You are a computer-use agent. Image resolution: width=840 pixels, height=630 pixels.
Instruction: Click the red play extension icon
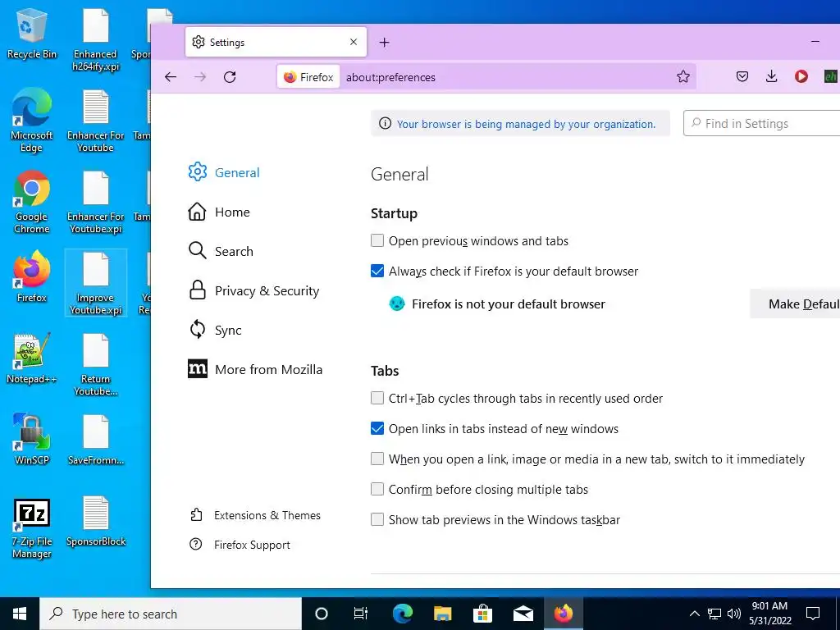click(x=801, y=76)
